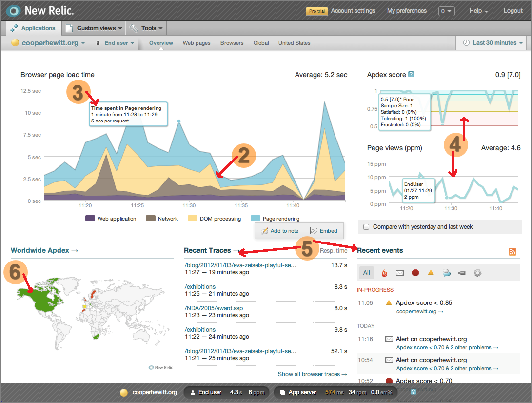Open the Browsers tab
This screenshot has height=403, width=532.
point(232,43)
